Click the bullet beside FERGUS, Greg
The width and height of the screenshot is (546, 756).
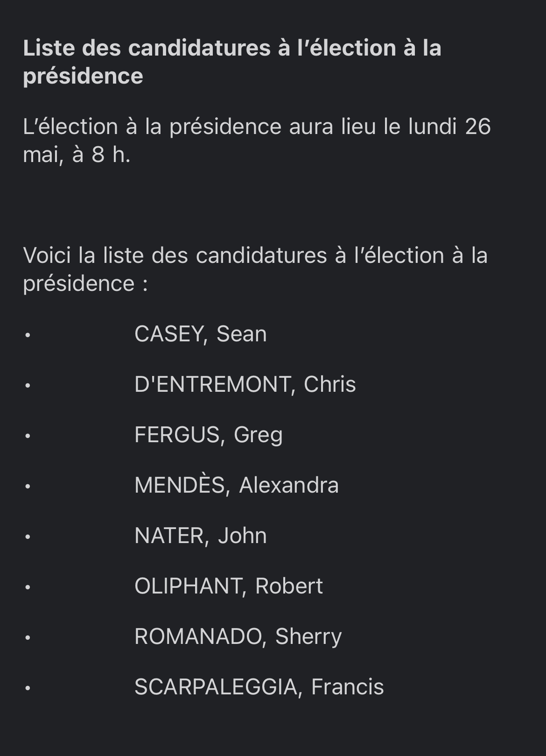pos(28,436)
